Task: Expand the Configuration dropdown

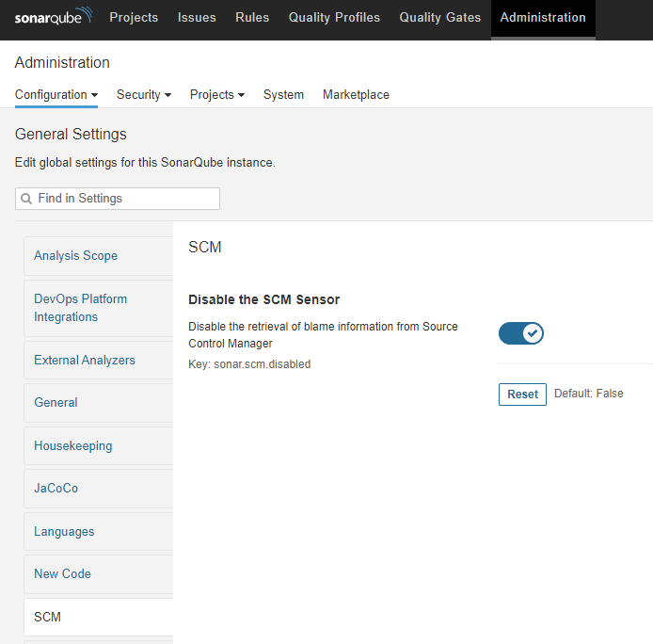Action: 56,94
